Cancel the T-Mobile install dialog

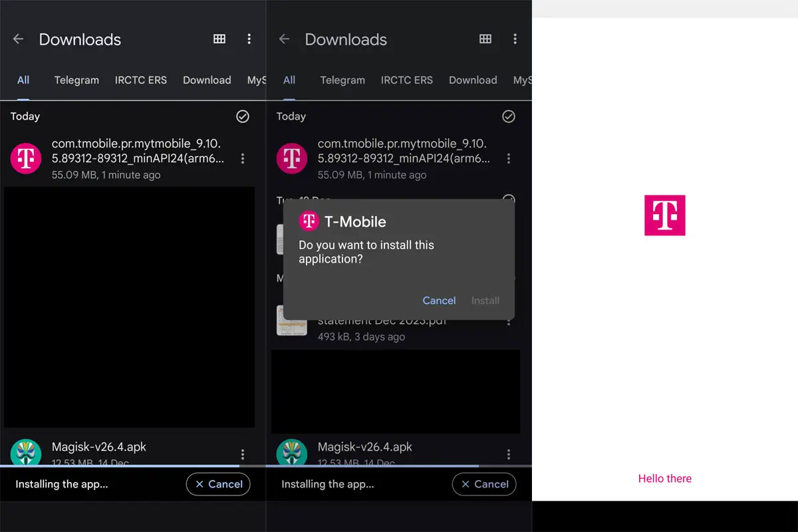pyautogui.click(x=439, y=301)
